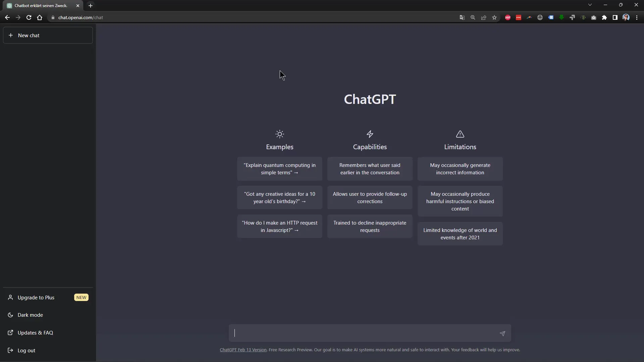
Task: Click the Dark mode moon icon
Action: point(10,315)
